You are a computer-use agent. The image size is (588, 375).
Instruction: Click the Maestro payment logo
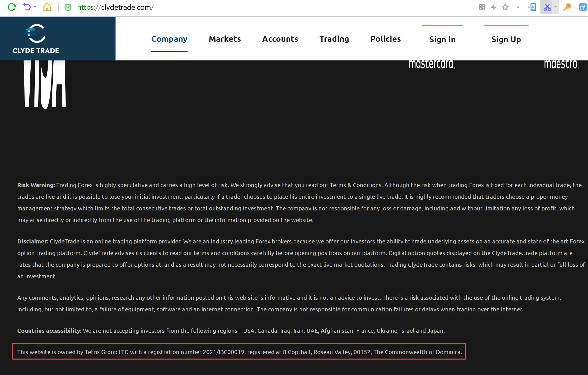coord(561,64)
